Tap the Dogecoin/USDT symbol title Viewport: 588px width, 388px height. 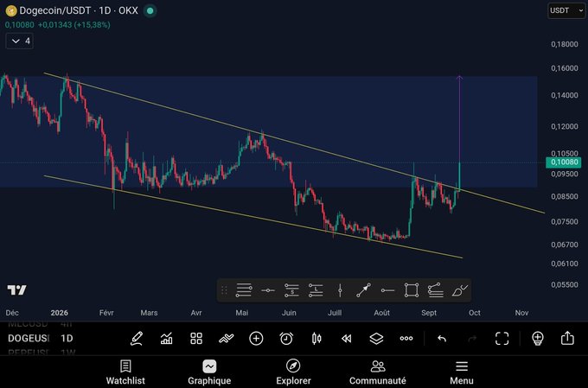(54, 10)
